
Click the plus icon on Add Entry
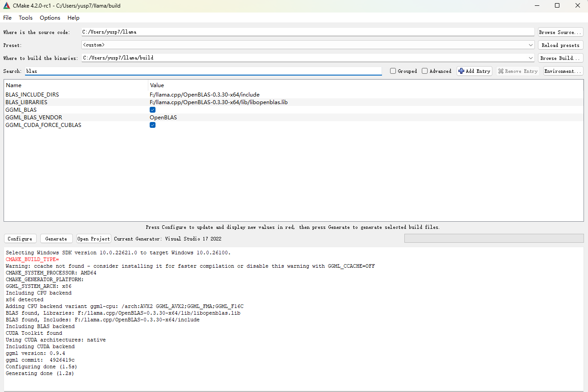pyautogui.click(x=462, y=71)
